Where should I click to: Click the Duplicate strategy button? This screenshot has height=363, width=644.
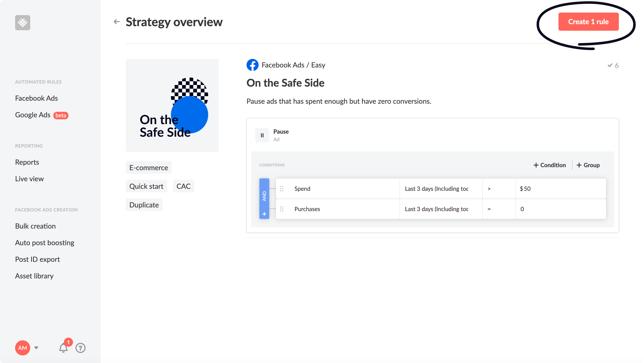click(x=144, y=205)
